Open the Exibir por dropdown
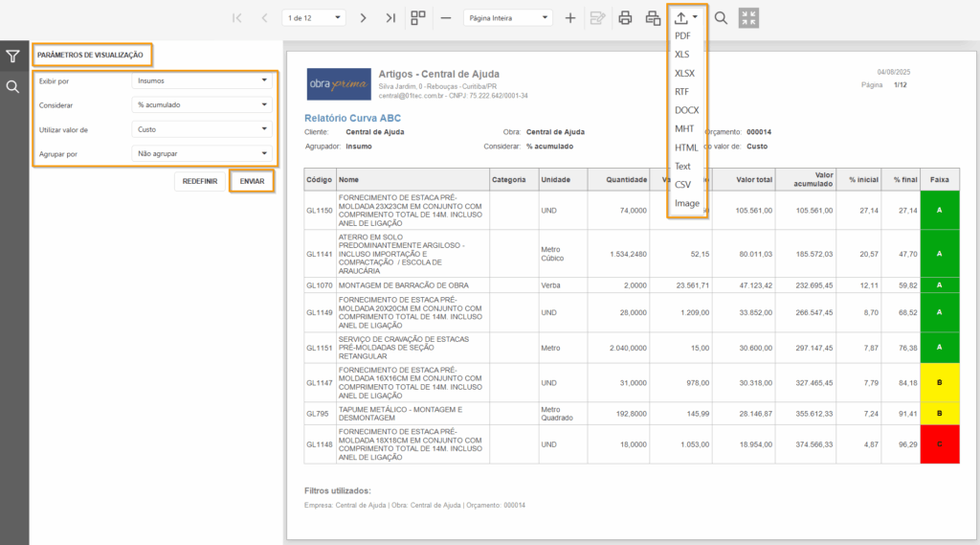The width and height of the screenshot is (980, 545). pyautogui.click(x=202, y=80)
